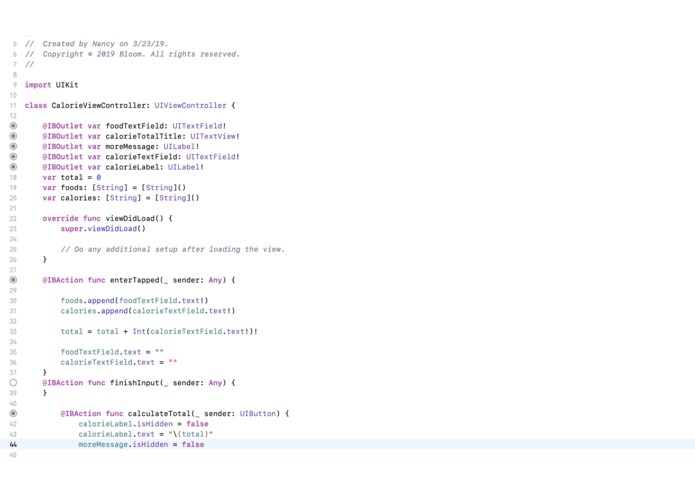Click 'Any' type in enterTapped signature

pyautogui.click(x=215, y=280)
